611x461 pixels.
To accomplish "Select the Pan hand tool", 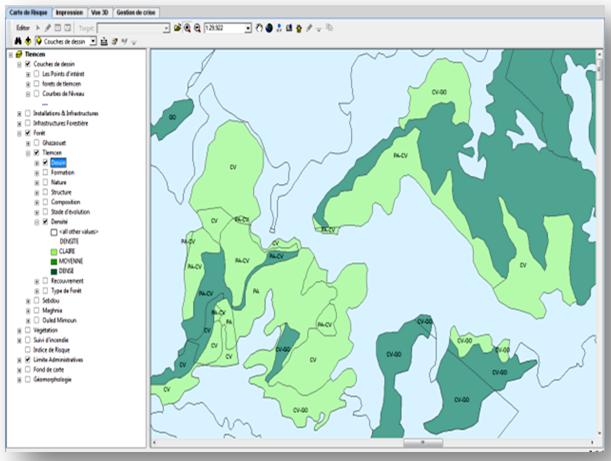I will pos(258,28).
